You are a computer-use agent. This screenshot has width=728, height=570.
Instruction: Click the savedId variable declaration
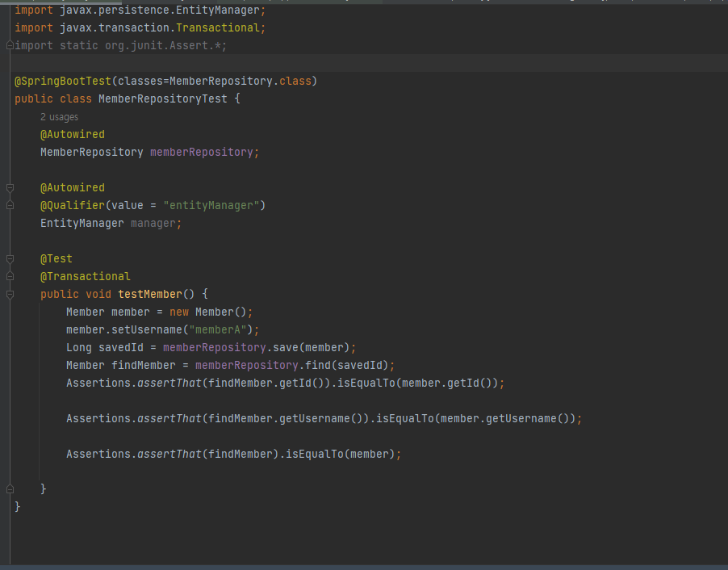(121, 348)
